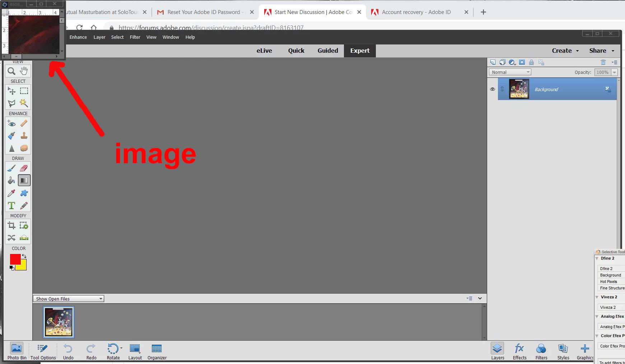Screen dimensions: 625x364
Task: Select the Content-Aware Move tool
Action: coord(11,238)
